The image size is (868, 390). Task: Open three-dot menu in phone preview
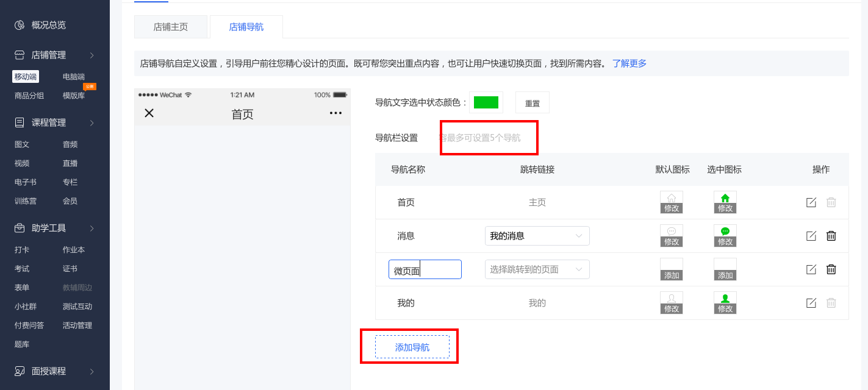[335, 113]
